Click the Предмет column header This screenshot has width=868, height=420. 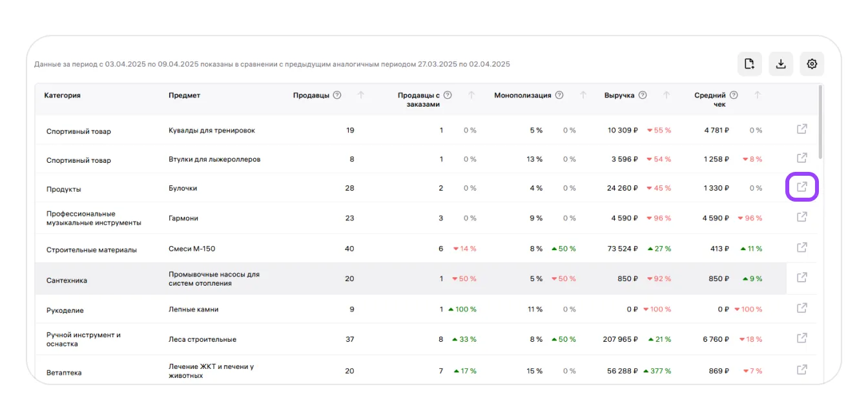tap(184, 96)
